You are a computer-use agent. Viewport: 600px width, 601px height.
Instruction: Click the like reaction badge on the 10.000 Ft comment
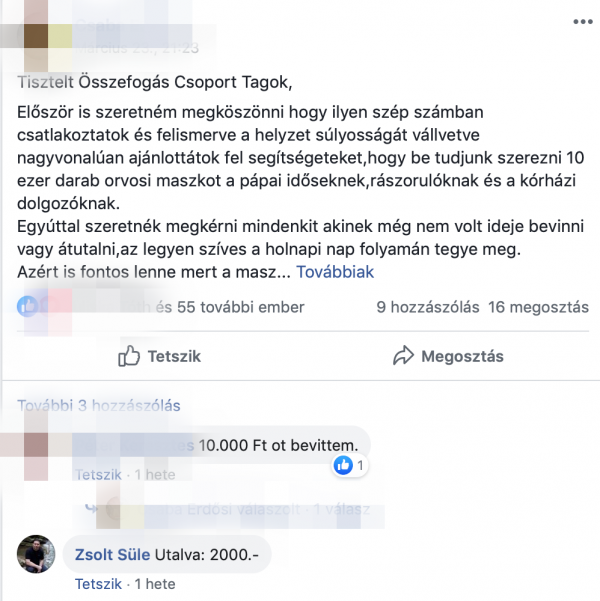[349, 465]
